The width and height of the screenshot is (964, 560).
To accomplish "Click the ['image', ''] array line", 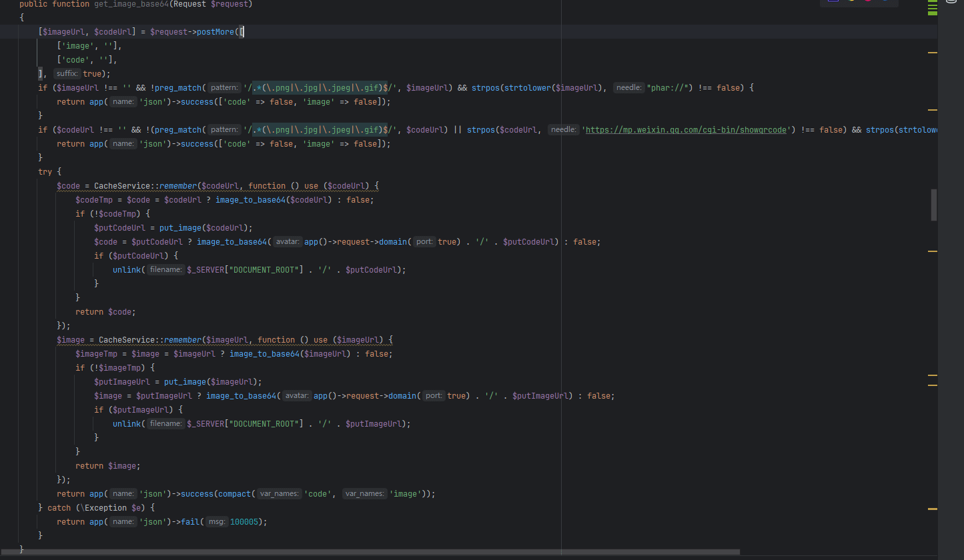I will 89,46.
